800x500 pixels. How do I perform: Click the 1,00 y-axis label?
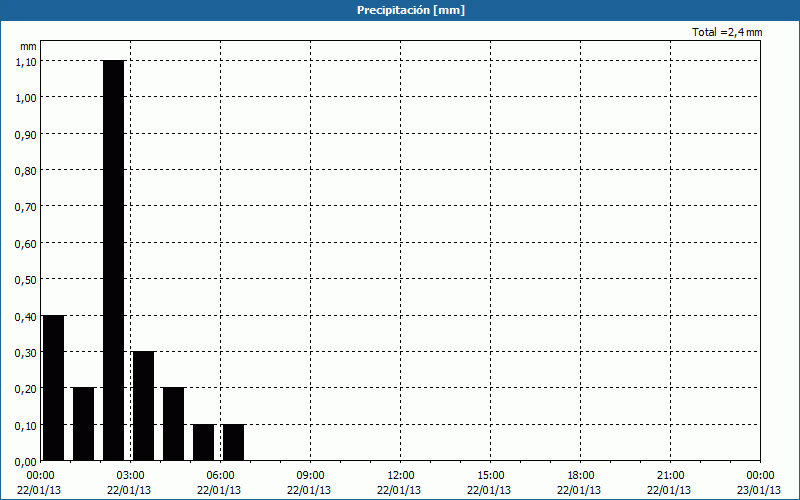click(x=26, y=98)
